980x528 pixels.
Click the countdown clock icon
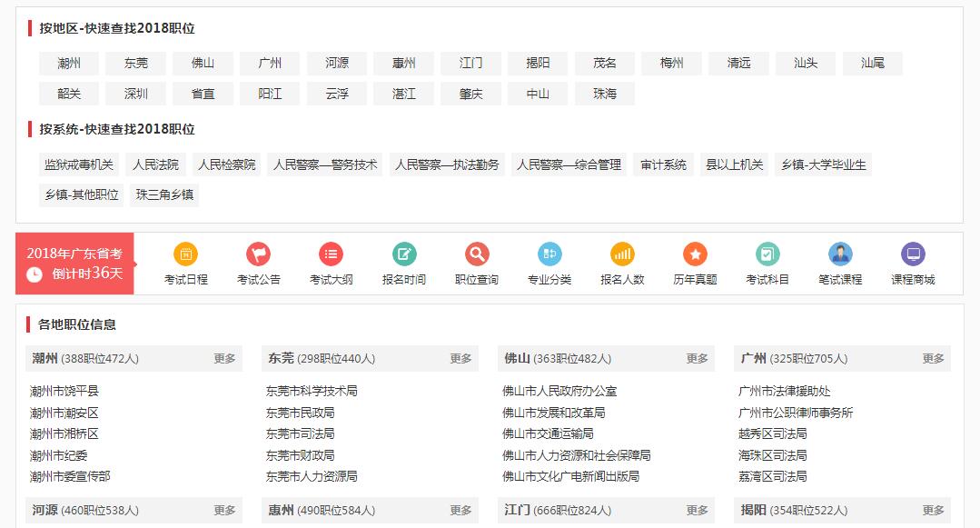coord(35,274)
